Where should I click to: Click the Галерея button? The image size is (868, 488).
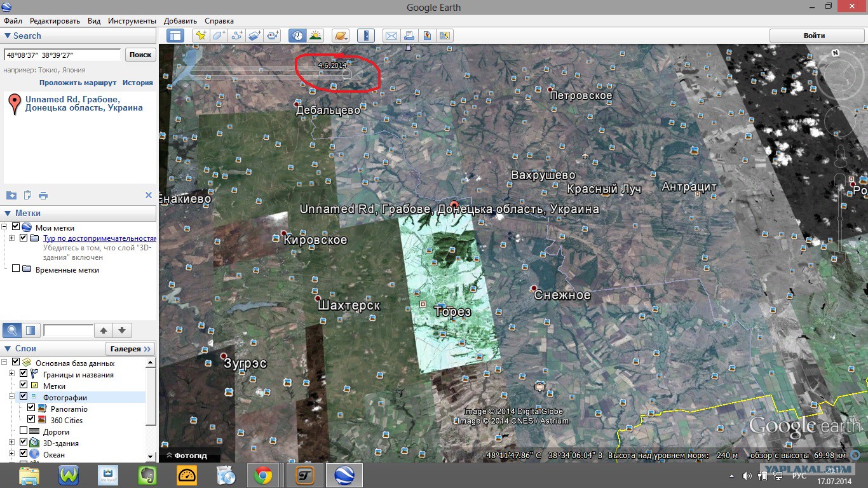pos(130,349)
